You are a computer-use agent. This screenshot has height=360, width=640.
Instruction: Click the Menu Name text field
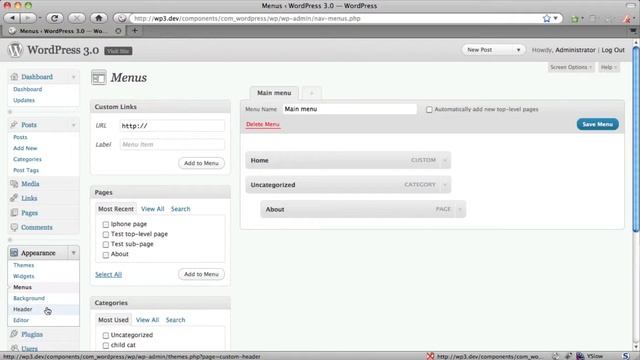click(350, 109)
